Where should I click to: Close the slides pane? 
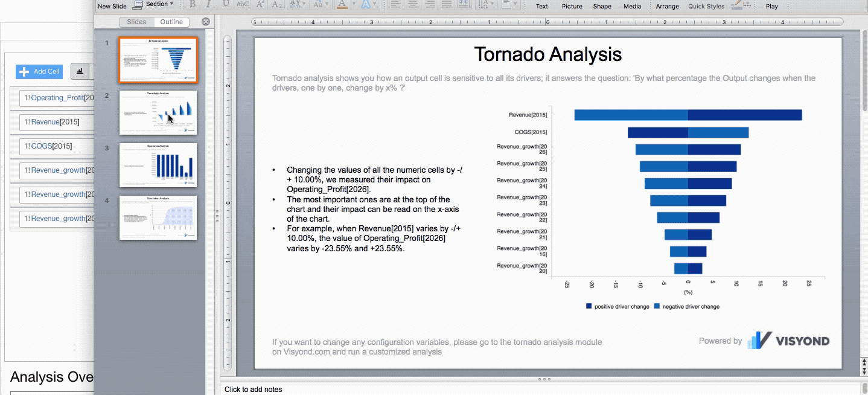pyautogui.click(x=206, y=22)
